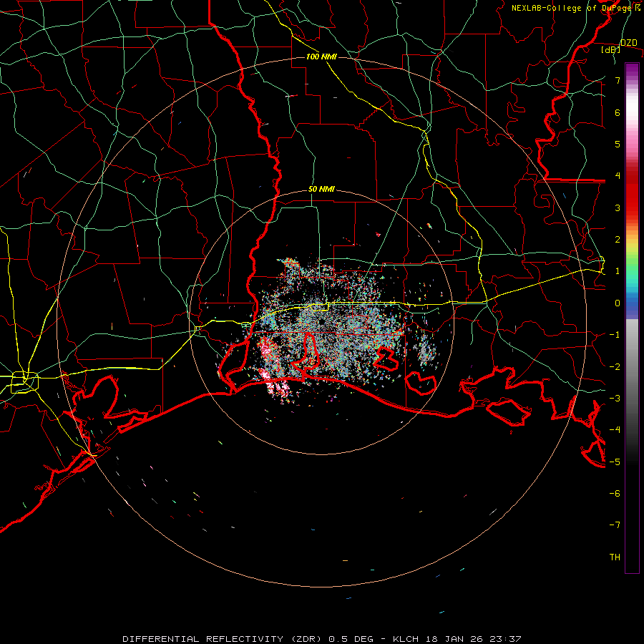Select the -6 value on the color scale
The image size is (644, 644).
pos(615,493)
